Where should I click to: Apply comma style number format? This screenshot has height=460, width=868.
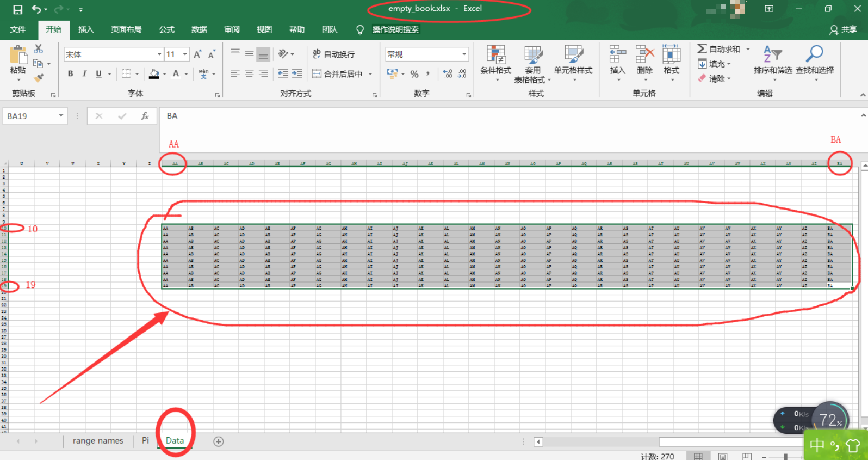click(x=428, y=74)
